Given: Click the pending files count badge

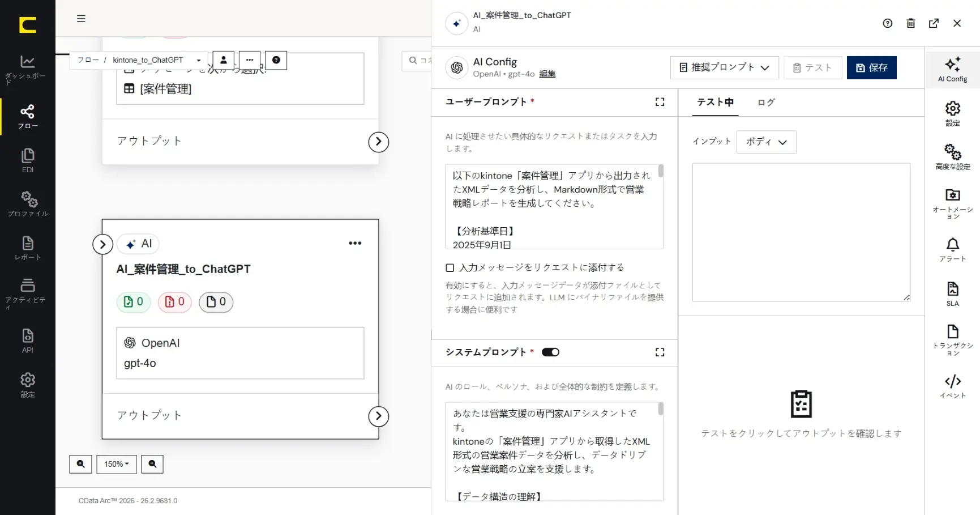Looking at the screenshot, I should click(216, 302).
